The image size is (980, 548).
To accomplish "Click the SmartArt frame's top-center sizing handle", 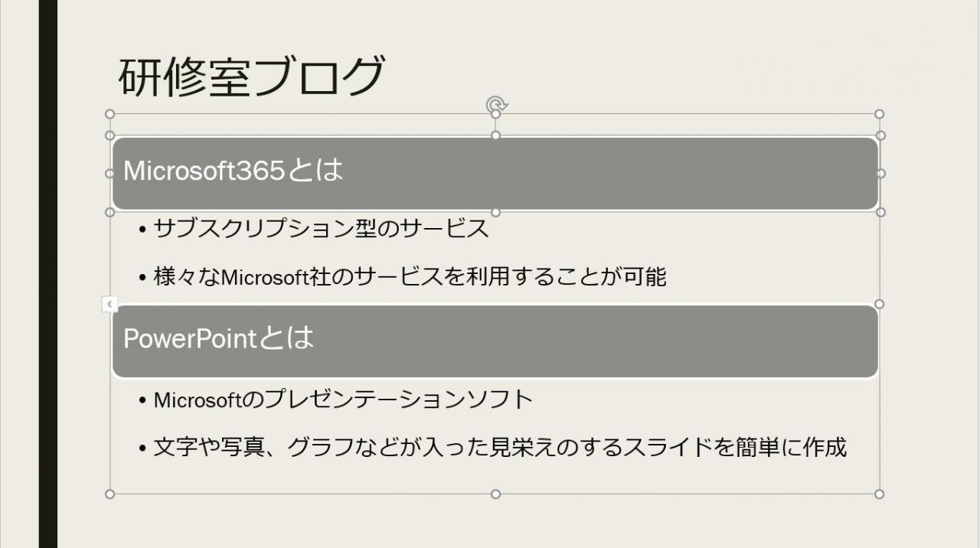I will (x=495, y=114).
